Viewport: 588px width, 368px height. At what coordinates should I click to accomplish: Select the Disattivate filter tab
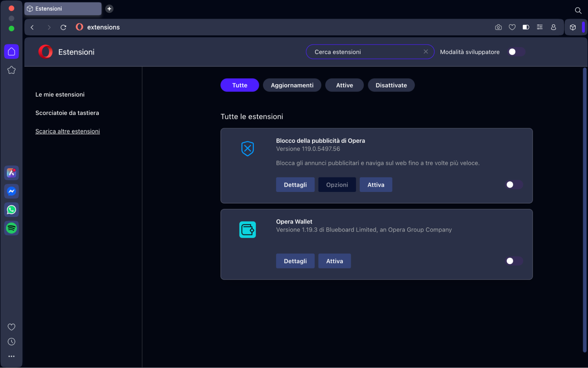pos(391,85)
